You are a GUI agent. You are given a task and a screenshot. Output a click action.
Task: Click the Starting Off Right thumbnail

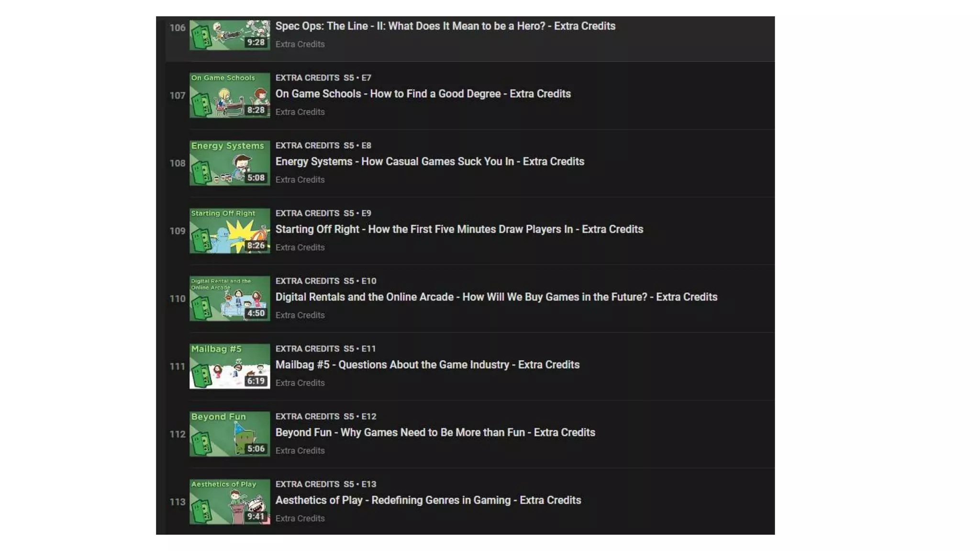[x=229, y=231]
